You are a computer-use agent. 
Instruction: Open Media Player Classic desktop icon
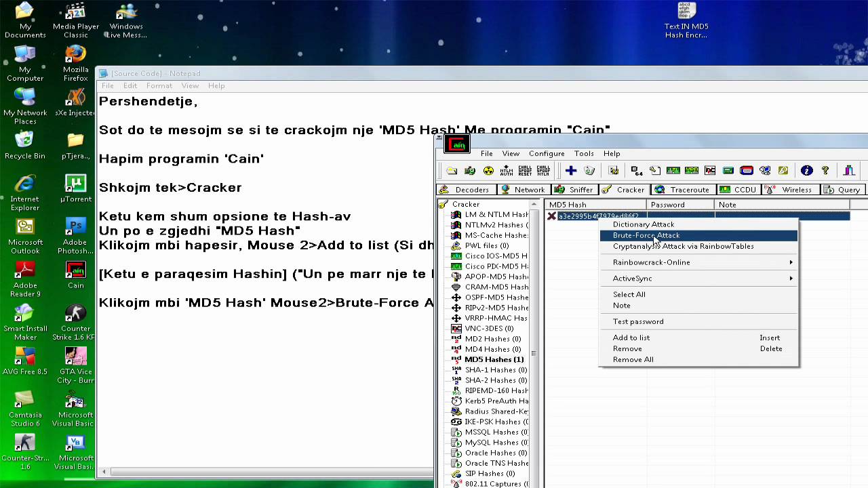tap(75, 20)
